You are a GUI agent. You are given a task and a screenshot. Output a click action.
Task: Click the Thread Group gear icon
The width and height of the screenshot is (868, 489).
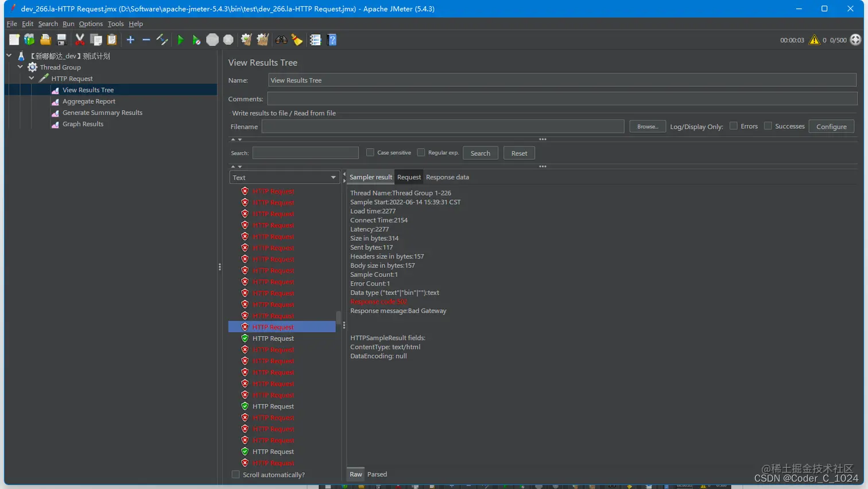32,67
